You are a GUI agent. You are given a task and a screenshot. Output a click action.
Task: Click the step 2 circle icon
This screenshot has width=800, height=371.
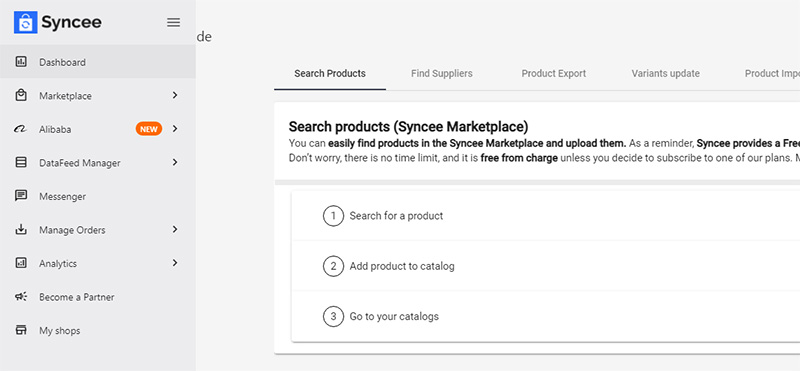[333, 266]
